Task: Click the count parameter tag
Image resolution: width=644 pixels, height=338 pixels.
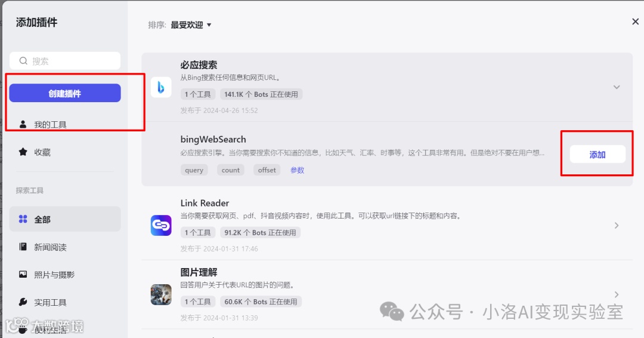Action: click(230, 170)
